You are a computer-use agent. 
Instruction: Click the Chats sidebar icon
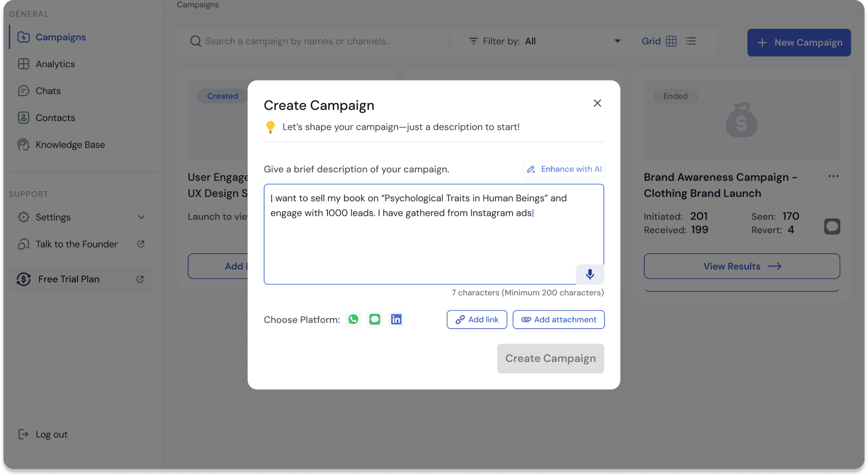(x=23, y=91)
